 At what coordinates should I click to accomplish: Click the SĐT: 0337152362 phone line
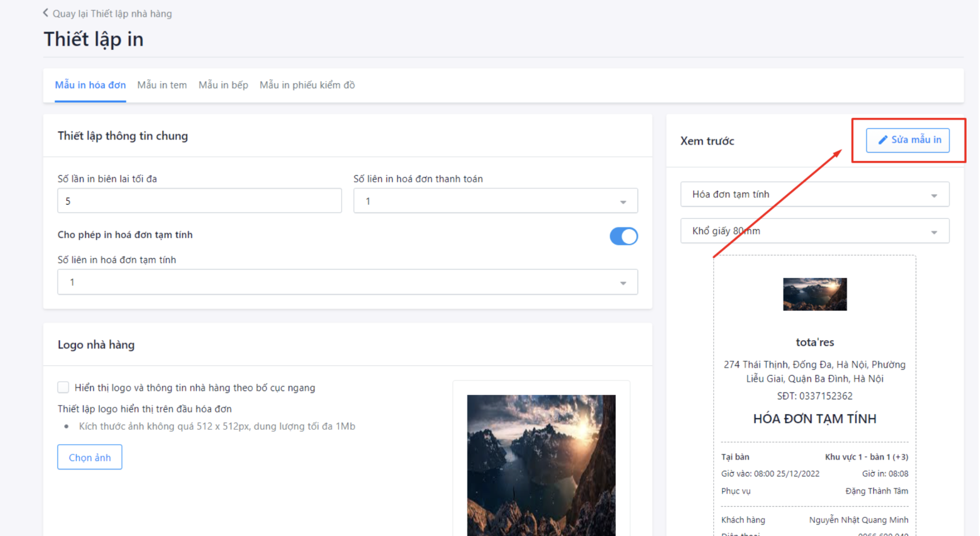pos(815,396)
